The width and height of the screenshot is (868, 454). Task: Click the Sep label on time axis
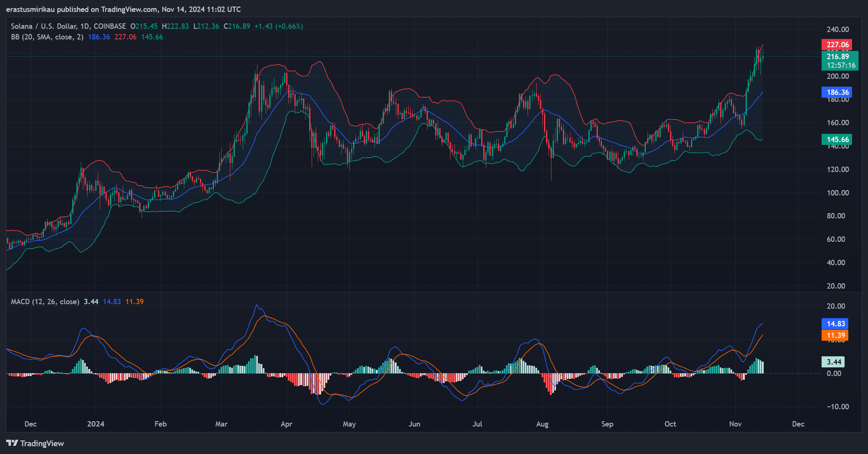pos(607,424)
